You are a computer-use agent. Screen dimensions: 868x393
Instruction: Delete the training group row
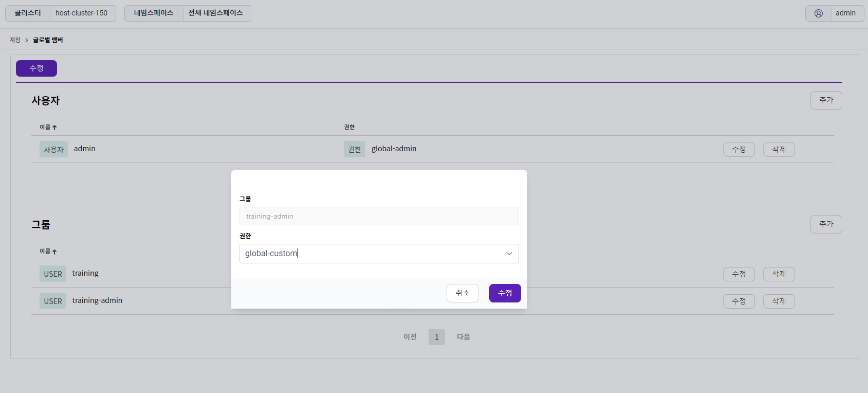click(x=779, y=274)
